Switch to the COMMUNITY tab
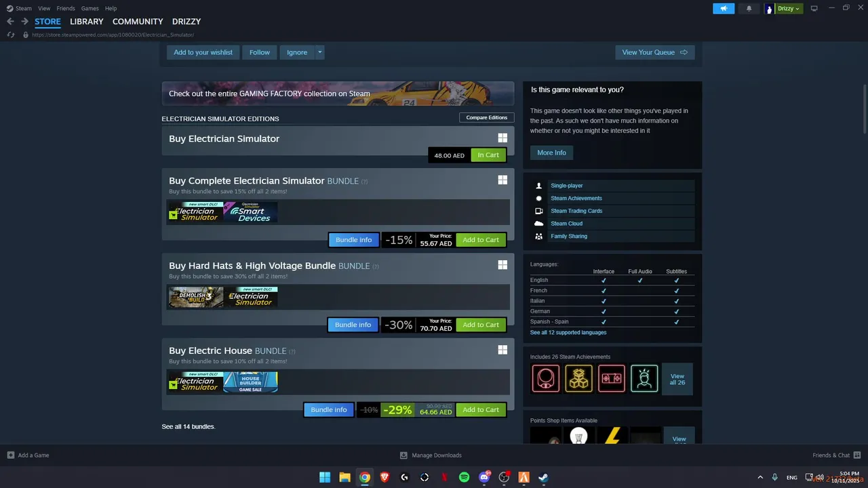 [x=138, y=22]
